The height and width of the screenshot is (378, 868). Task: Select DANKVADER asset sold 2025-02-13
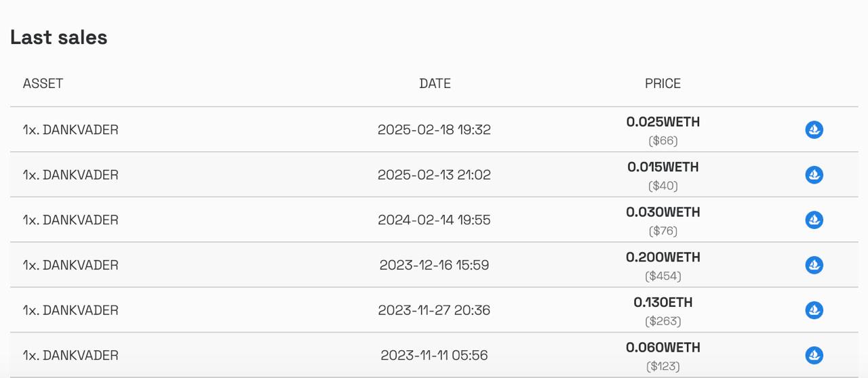[x=71, y=175]
